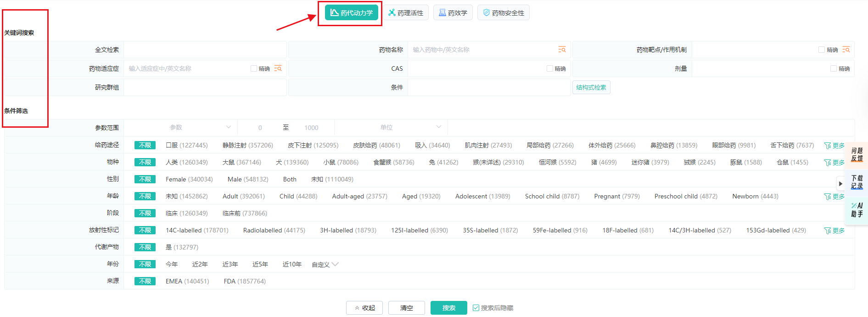Select Adult (392061) age filter
This screenshot has width=868, height=317.
(x=244, y=196)
